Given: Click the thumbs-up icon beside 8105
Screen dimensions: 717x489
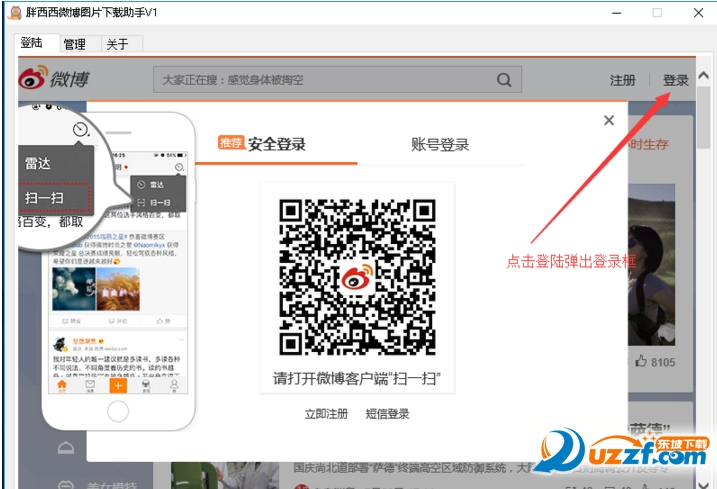Looking at the screenshot, I should coord(641,361).
